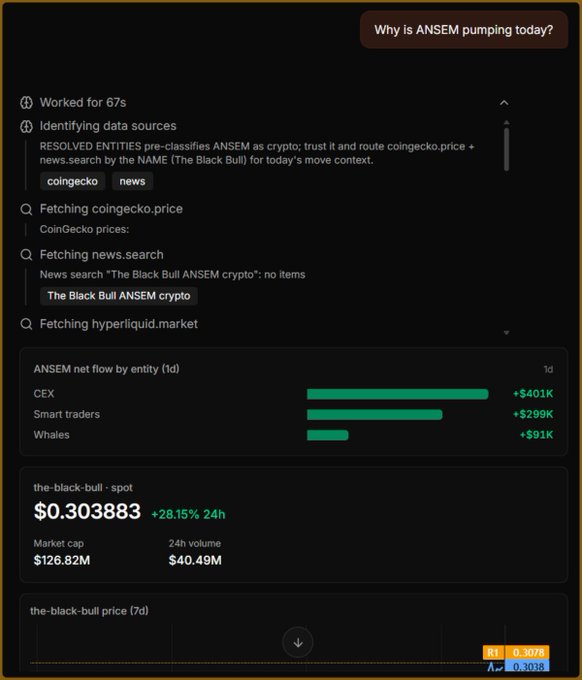
Task: Click the CEX net flow bar
Action: 398,394
